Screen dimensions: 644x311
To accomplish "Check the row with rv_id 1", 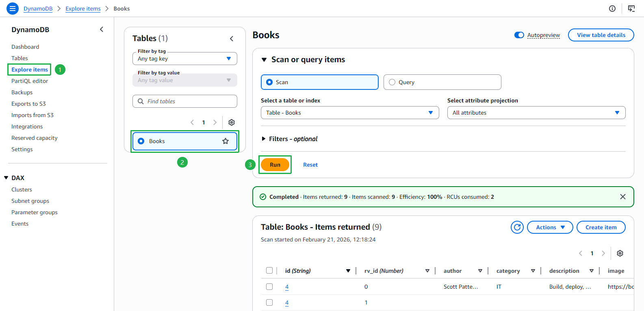I will point(269,302).
